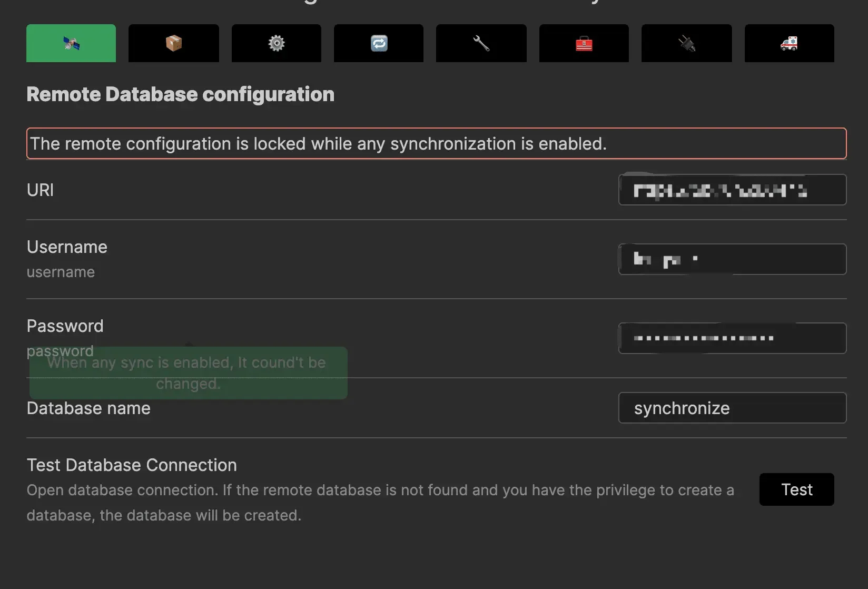The width and height of the screenshot is (868, 589).
Task: Focus the Username text box
Action: [x=732, y=259]
